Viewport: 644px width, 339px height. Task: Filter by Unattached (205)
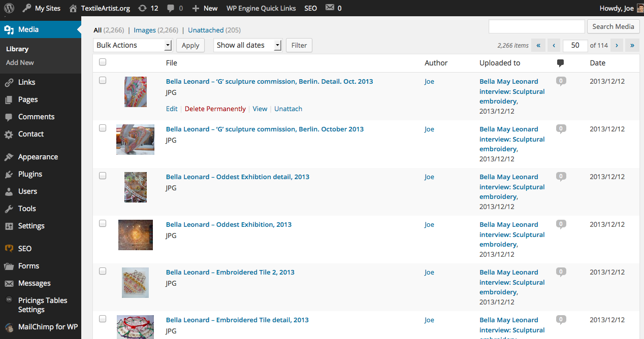click(x=214, y=30)
